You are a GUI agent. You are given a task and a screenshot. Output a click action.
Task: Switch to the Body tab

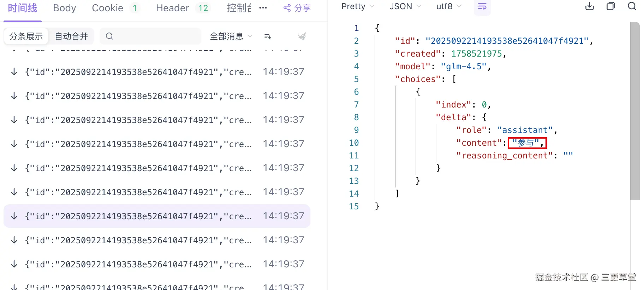point(64,8)
